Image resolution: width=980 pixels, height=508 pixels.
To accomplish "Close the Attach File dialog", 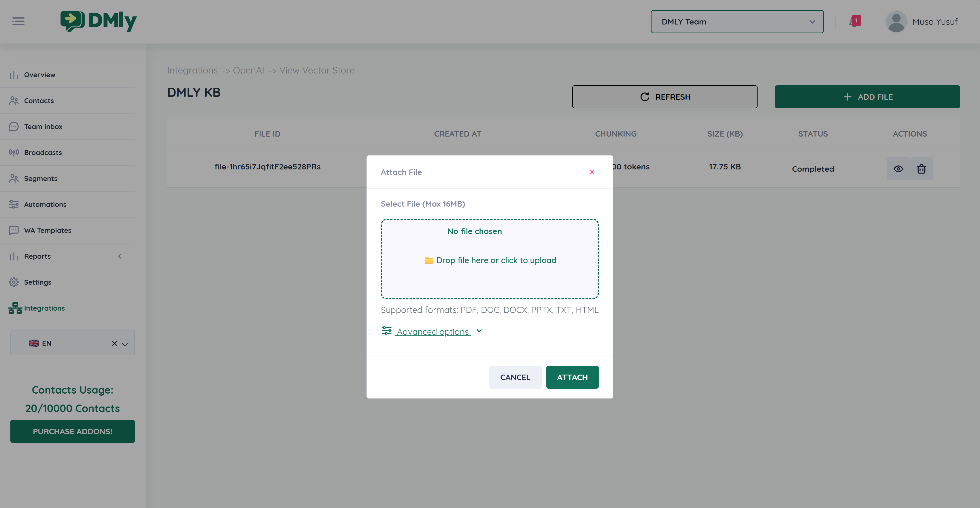I will tap(592, 172).
